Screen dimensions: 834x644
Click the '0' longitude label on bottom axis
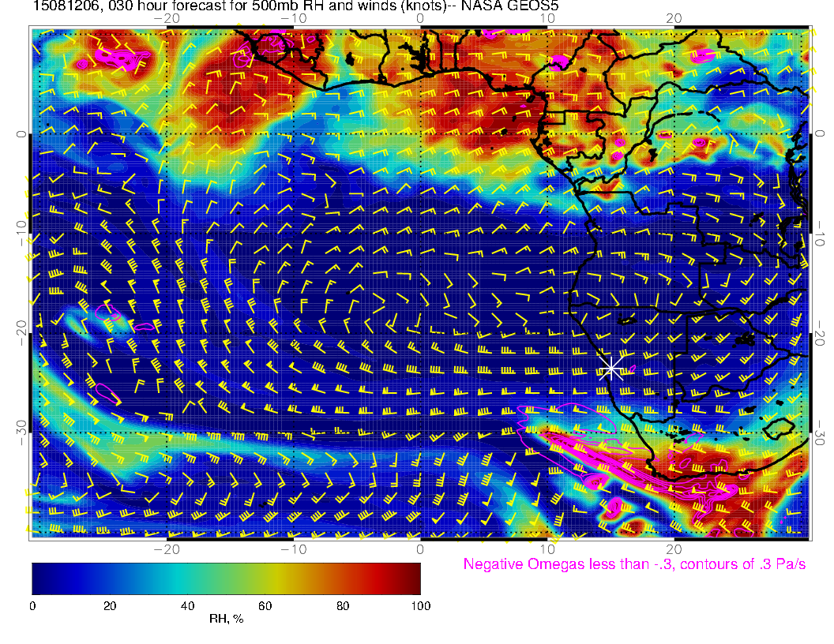pos(419,549)
